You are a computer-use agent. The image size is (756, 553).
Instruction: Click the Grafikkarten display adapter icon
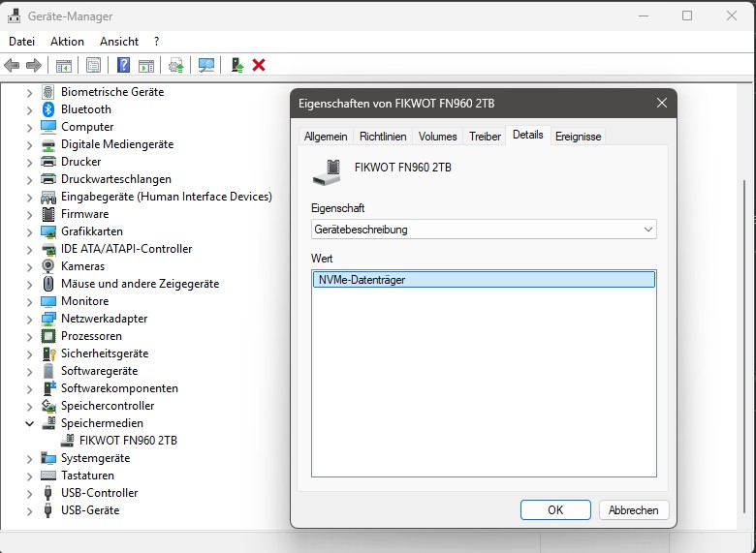click(x=48, y=231)
